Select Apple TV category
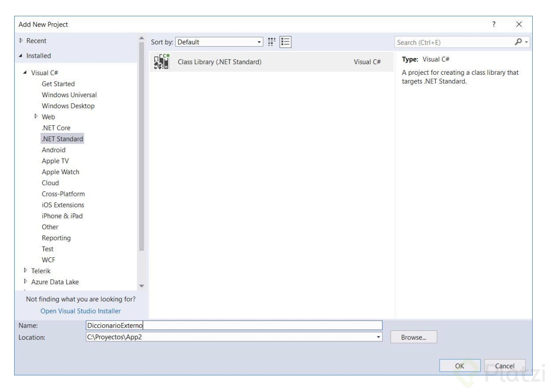The height and width of the screenshot is (392, 551). (55, 161)
